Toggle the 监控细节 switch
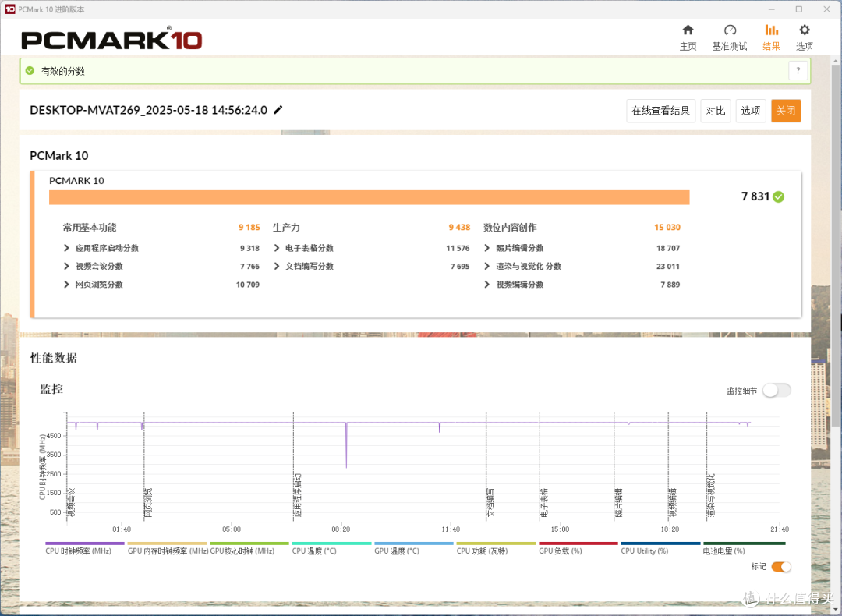This screenshot has height=616, width=842. pyautogui.click(x=777, y=391)
